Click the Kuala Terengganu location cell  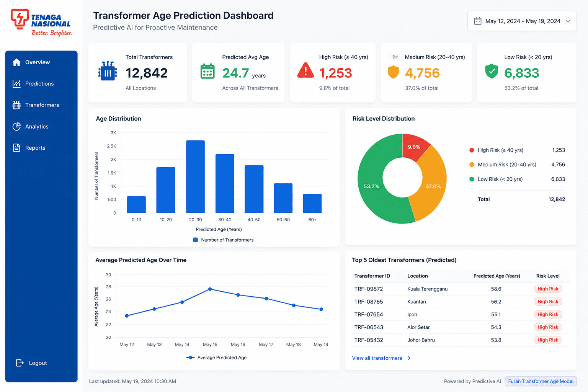(x=427, y=289)
